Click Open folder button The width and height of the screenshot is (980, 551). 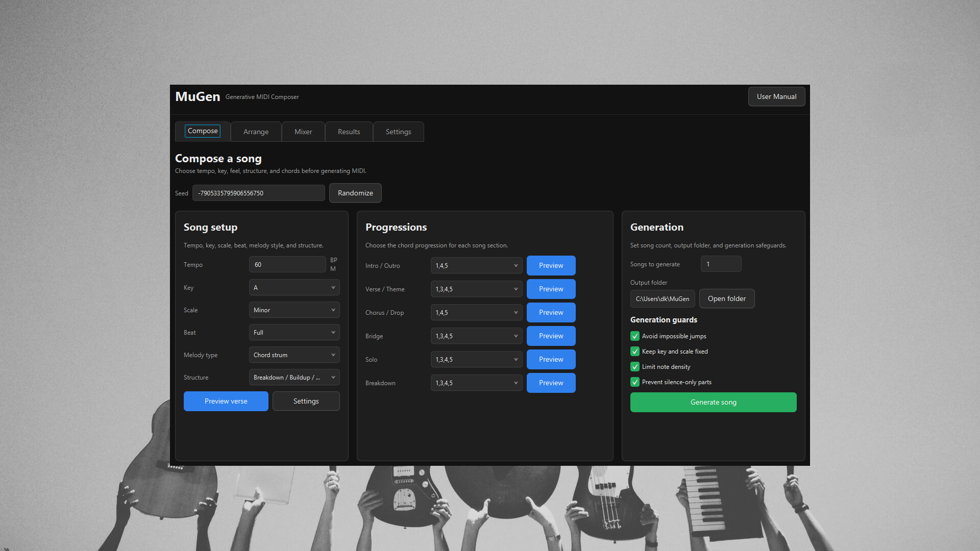click(726, 298)
